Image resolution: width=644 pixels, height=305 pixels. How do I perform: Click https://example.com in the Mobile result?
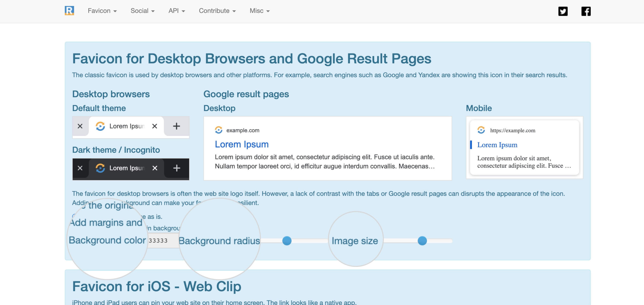click(513, 130)
